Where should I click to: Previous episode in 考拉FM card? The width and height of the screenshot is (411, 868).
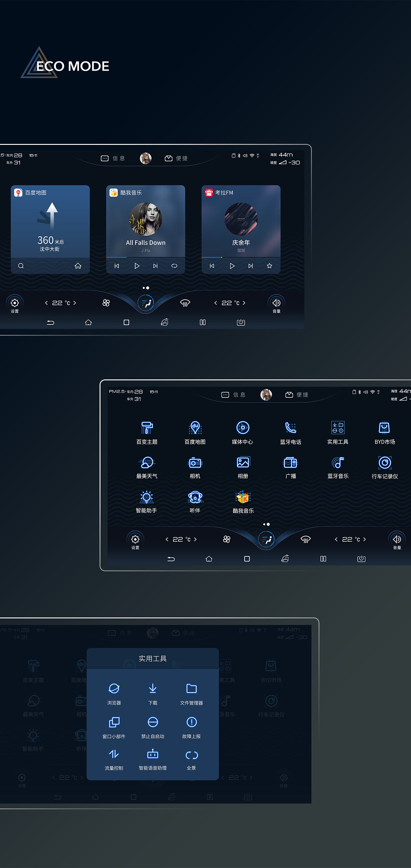tap(212, 266)
